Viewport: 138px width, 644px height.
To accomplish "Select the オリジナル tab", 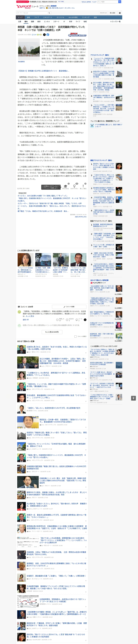I will pyautogui.click(x=60, y=17).
